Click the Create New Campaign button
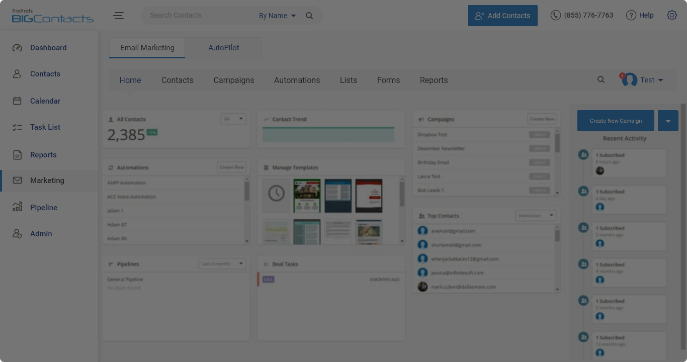 tap(616, 121)
